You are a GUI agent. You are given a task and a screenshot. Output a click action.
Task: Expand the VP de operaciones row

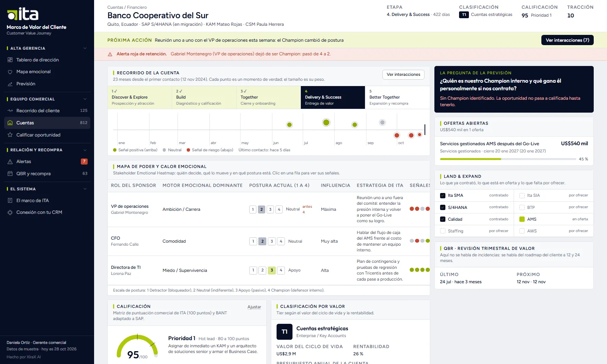tap(269, 209)
